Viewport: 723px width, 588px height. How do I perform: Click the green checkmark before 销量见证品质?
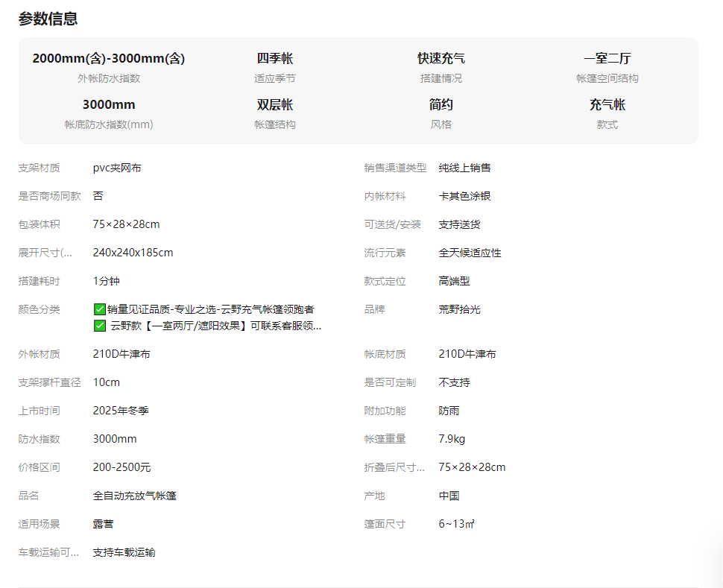99,309
